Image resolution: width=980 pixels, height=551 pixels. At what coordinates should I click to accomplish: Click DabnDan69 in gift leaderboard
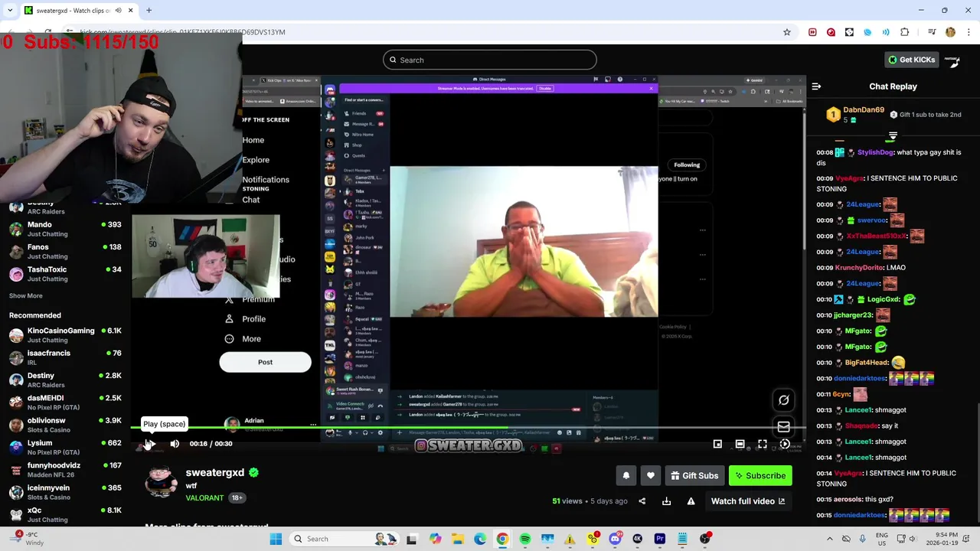coord(864,110)
